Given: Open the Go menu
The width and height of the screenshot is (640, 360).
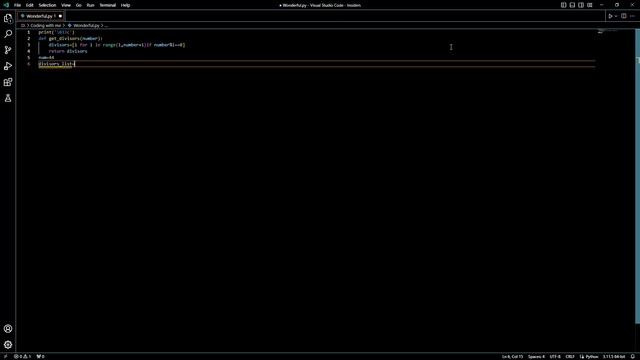Looking at the screenshot, I should point(78,5).
